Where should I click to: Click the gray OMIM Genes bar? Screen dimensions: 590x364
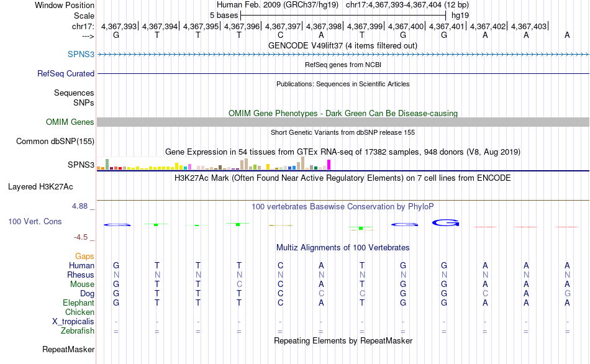pos(343,122)
